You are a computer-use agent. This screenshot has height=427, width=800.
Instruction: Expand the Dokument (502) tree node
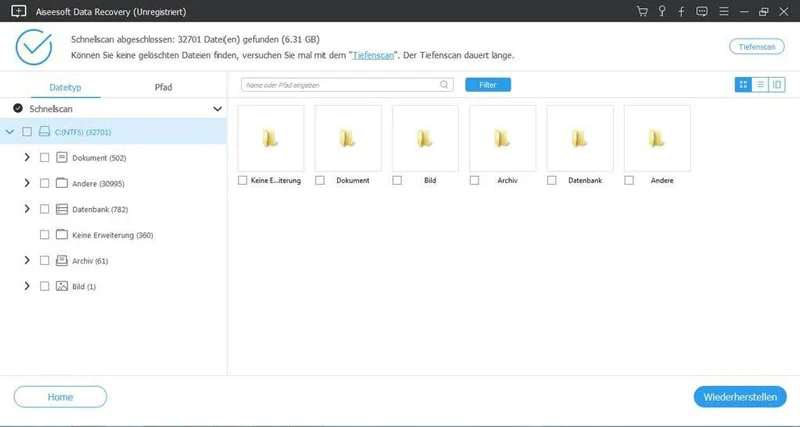[x=27, y=158]
